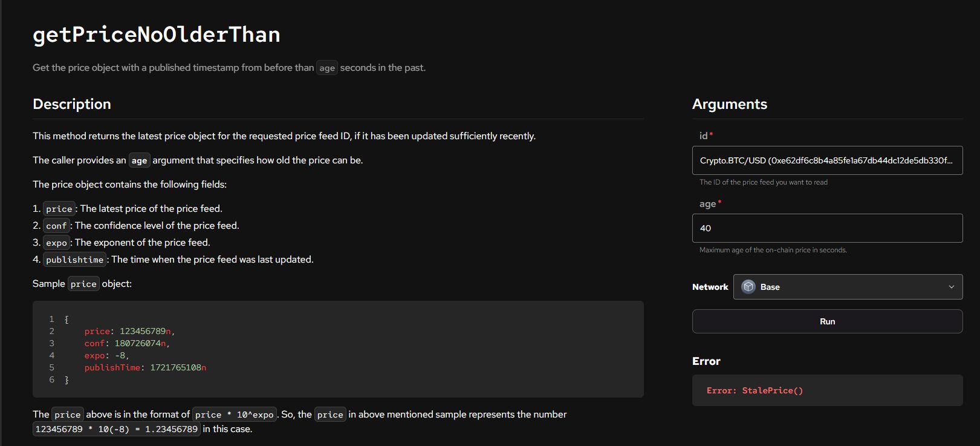Click the Error heading label
The width and height of the screenshot is (980, 446).
click(706, 361)
